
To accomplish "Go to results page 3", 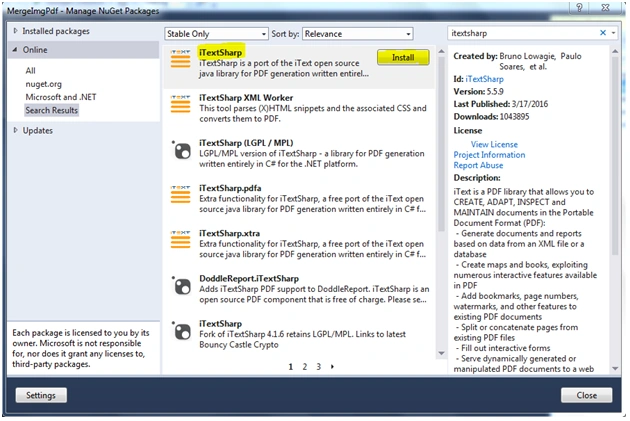I will [318, 366].
